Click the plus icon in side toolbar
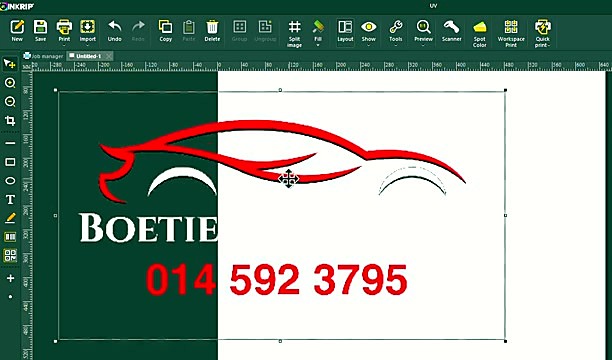Viewport: 612px width, 360px height. click(10, 278)
